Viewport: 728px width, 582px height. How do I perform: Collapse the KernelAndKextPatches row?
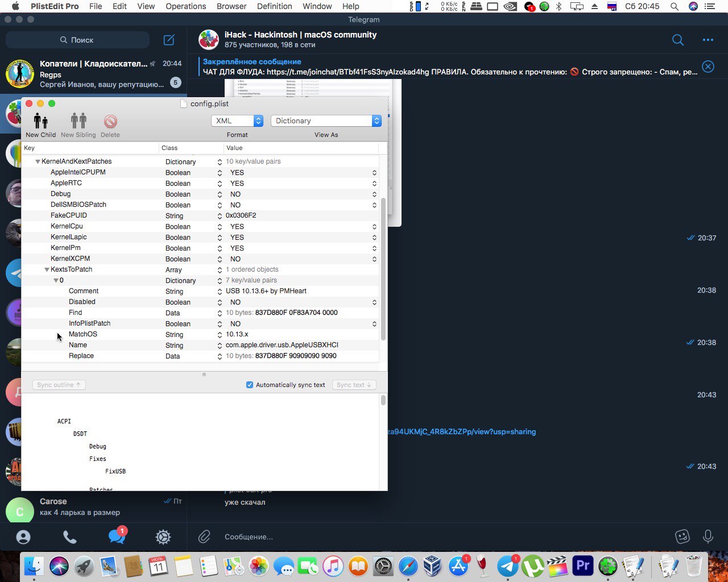(38, 161)
